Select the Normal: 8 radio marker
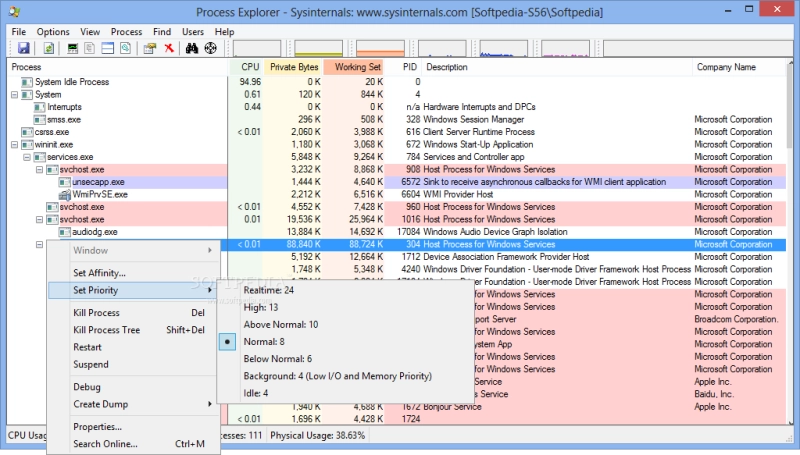The height and width of the screenshot is (455, 800). point(228,342)
